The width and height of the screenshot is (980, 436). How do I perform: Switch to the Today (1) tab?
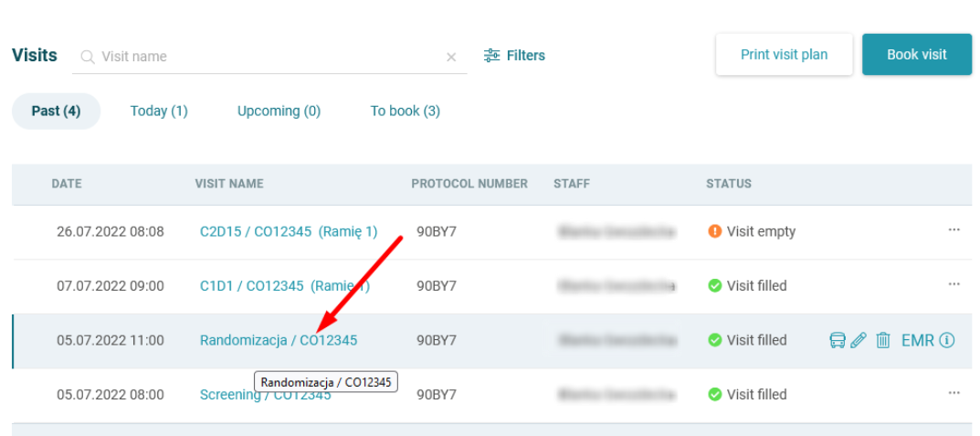pyautogui.click(x=159, y=111)
